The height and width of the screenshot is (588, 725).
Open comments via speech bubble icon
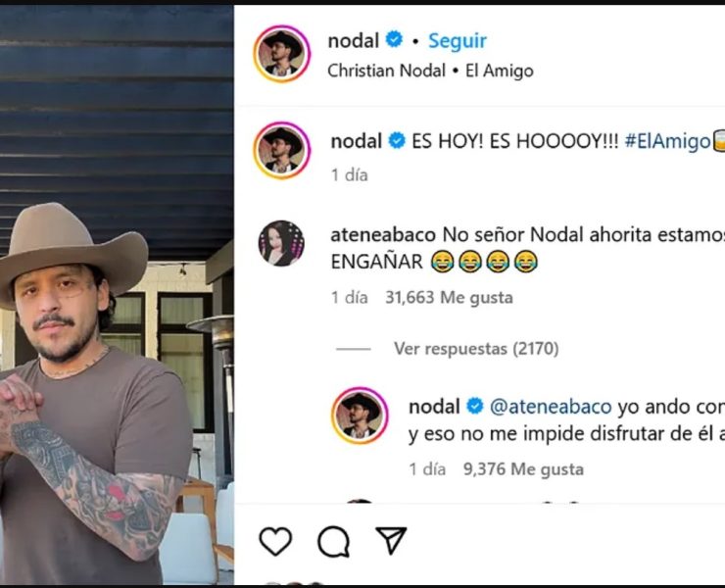(x=333, y=541)
